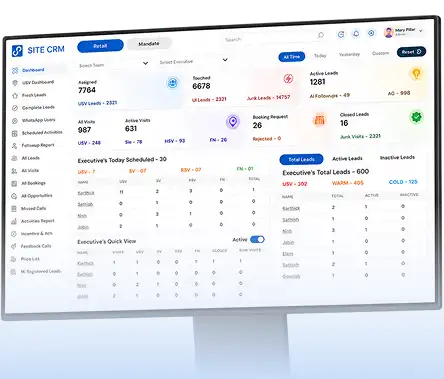The width and height of the screenshot is (444, 379).
Task: Open the USV Dashboard sidebar icon
Action: 15,83
